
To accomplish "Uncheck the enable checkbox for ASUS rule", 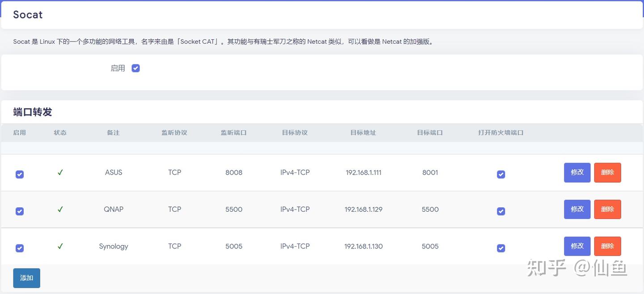I will coord(20,174).
